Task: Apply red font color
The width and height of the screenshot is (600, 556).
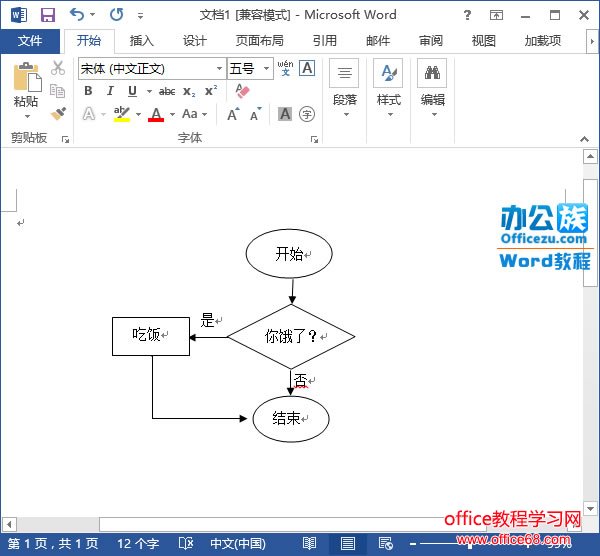Action: click(x=156, y=114)
